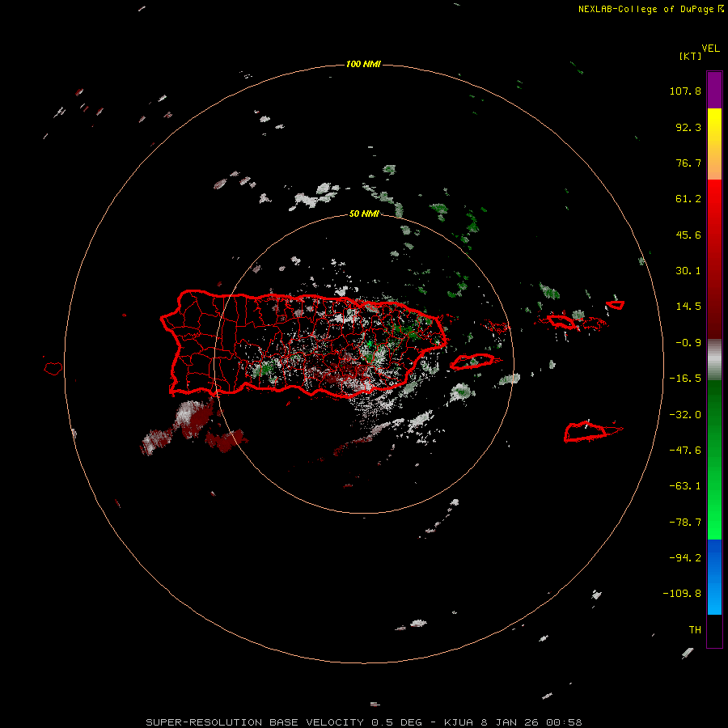
Task: Select the 61.2 velocity scale value
Action: (688, 199)
